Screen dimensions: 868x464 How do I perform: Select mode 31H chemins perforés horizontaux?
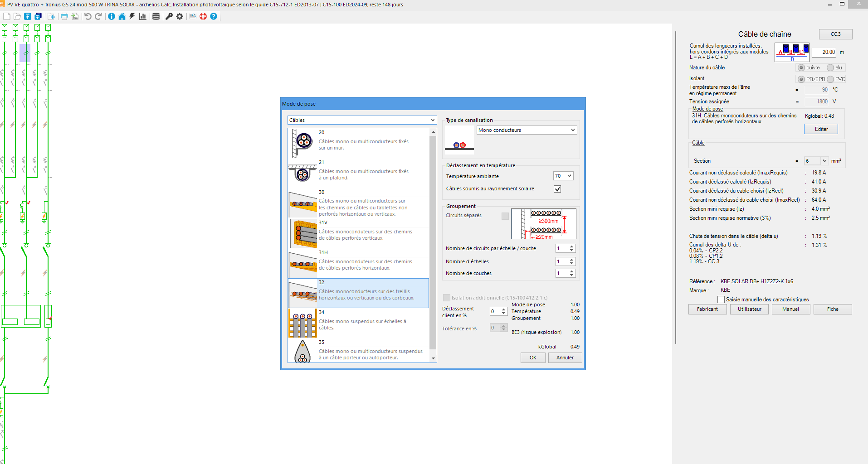pos(358,263)
